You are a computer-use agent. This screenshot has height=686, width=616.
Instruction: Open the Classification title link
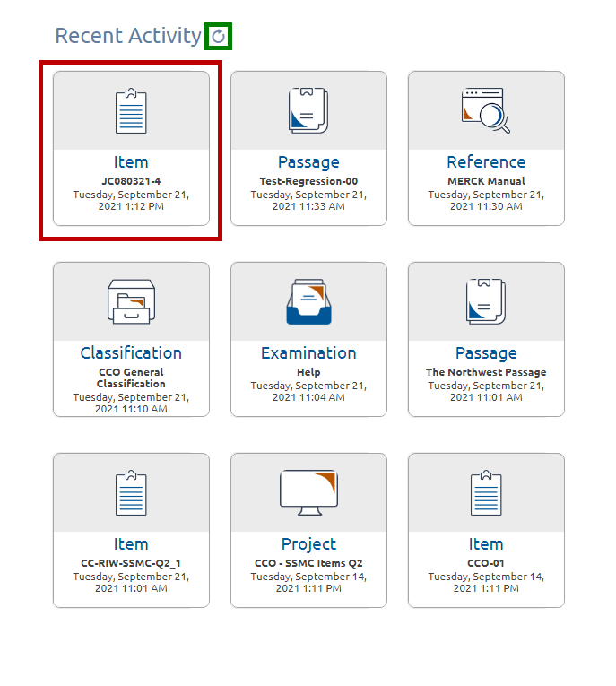click(131, 353)
